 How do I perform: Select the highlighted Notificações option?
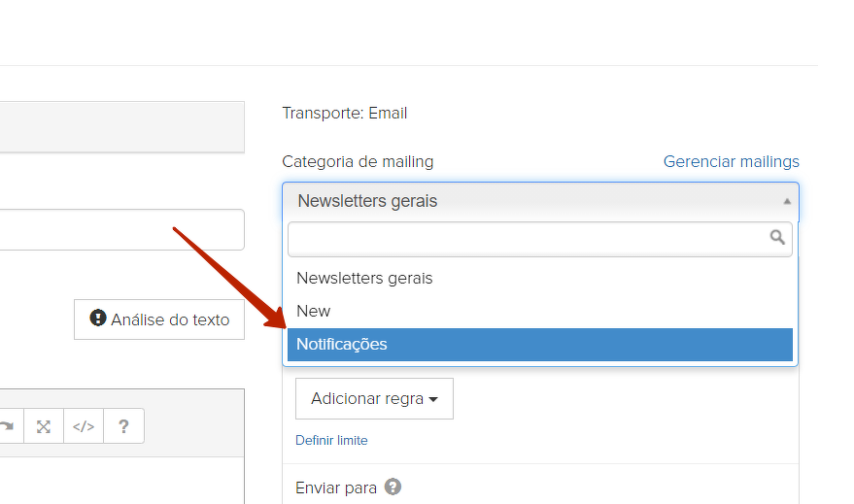tap(342, 344)
